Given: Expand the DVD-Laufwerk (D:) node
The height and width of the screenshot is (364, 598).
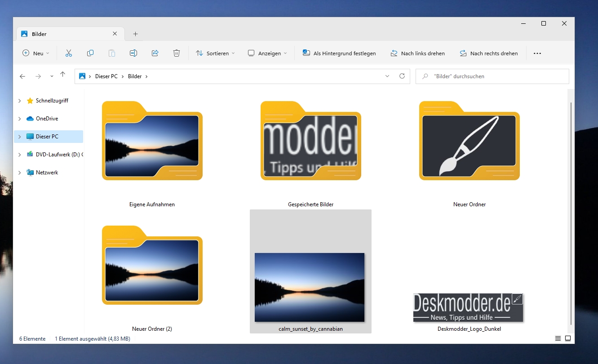Looking at the screenshot, I should coord(19,155).
